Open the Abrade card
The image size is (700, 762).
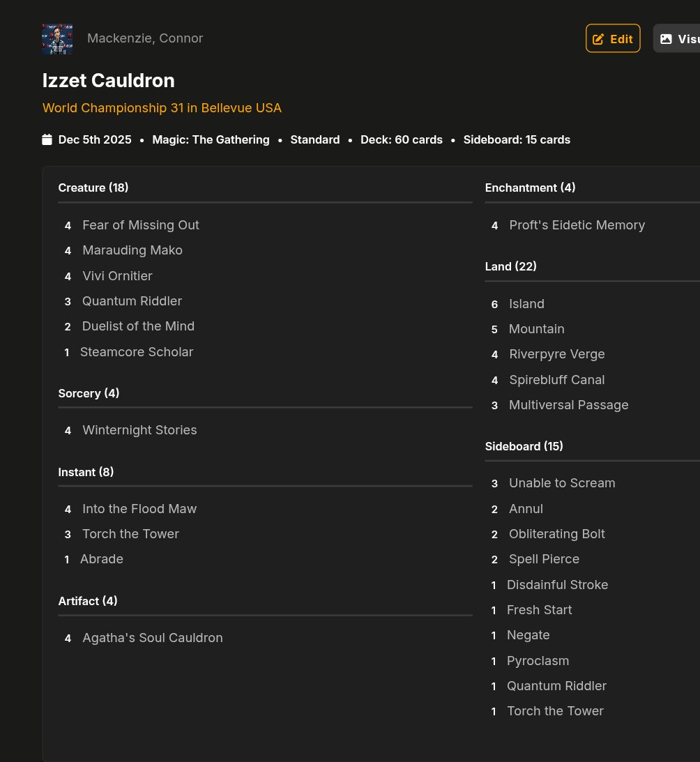pos(102,559)
